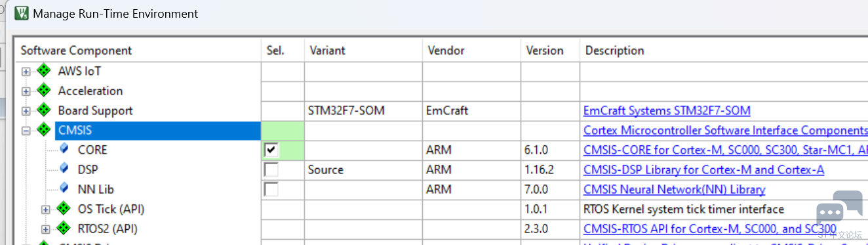
Task: Click the version 6.1.0 cell
Action: (550, 150)
